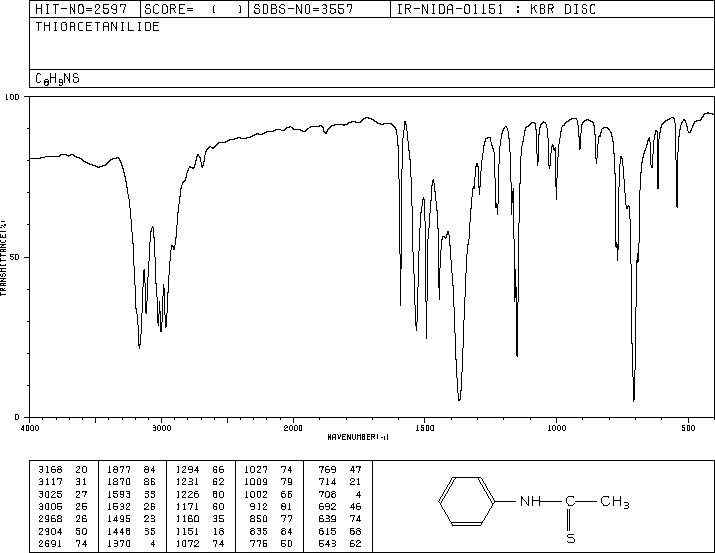Select the 3117 peak entry in the table
Image resolution: width=715 pixels, height=553 pixels.
tap(62, 481)
